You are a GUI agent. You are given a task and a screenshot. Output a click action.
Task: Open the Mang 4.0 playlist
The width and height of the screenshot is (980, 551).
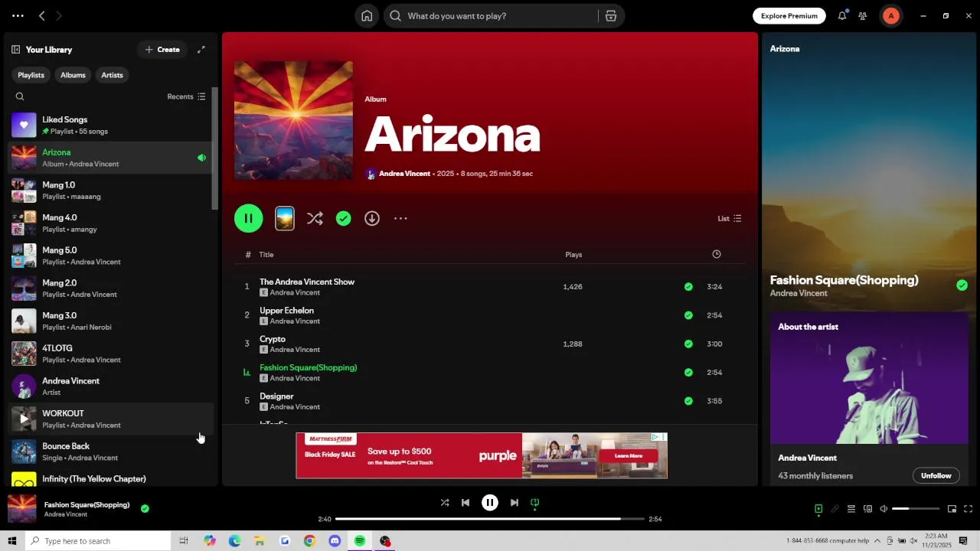[x=110, y=223]
